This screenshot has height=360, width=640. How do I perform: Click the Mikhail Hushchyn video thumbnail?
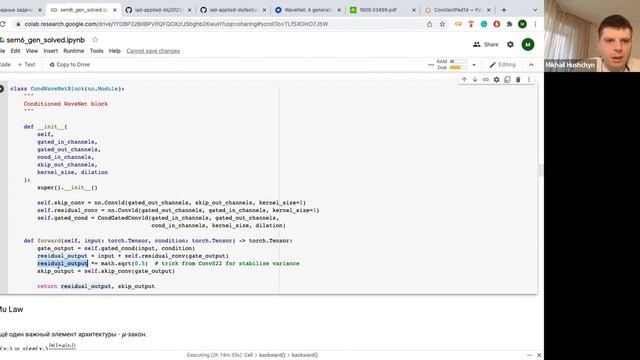tap(592, 36)
